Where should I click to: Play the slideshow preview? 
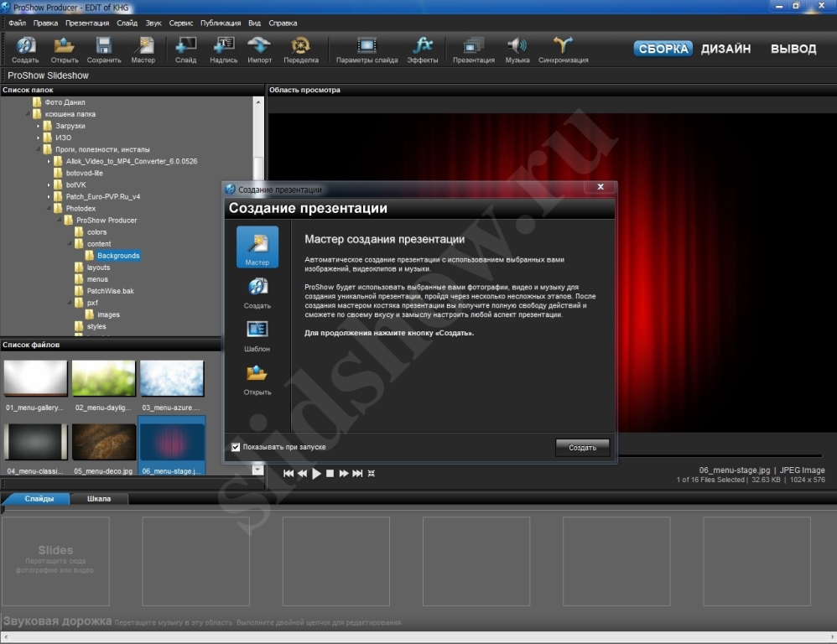[x=316, y=473]
